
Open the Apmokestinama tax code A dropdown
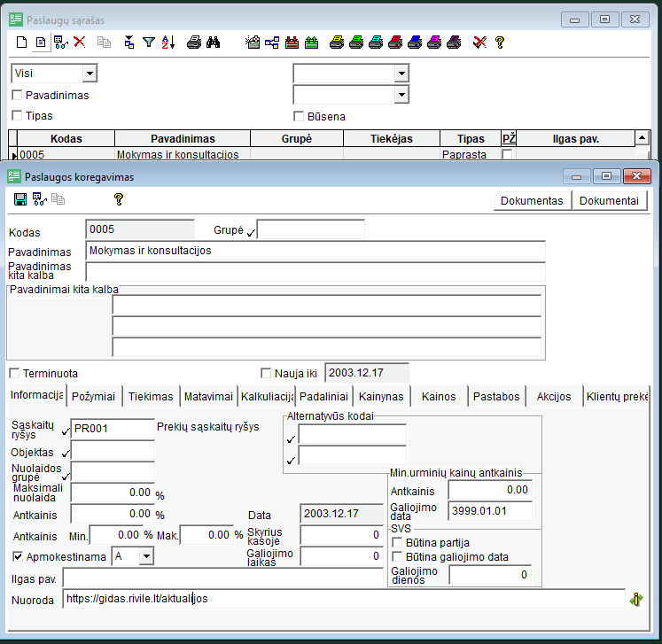pyautogui.click(x=145, y=556)
